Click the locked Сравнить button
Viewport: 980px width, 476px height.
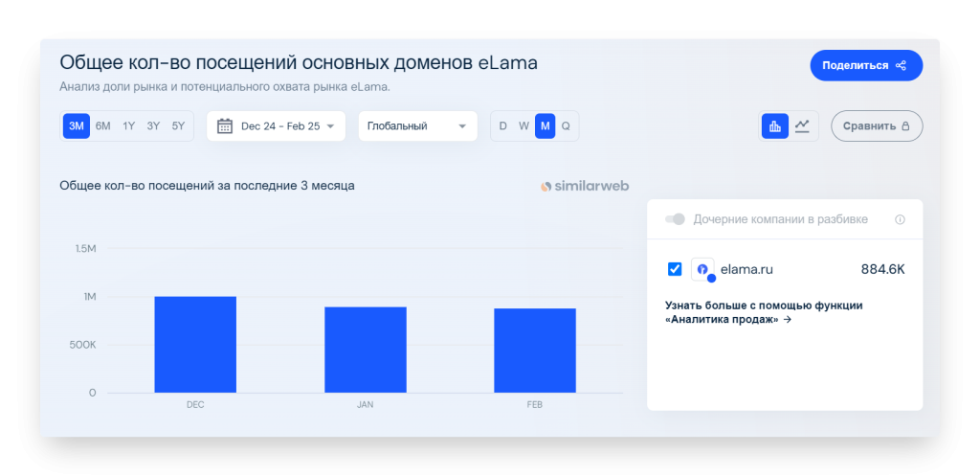[x=877, y=125]
